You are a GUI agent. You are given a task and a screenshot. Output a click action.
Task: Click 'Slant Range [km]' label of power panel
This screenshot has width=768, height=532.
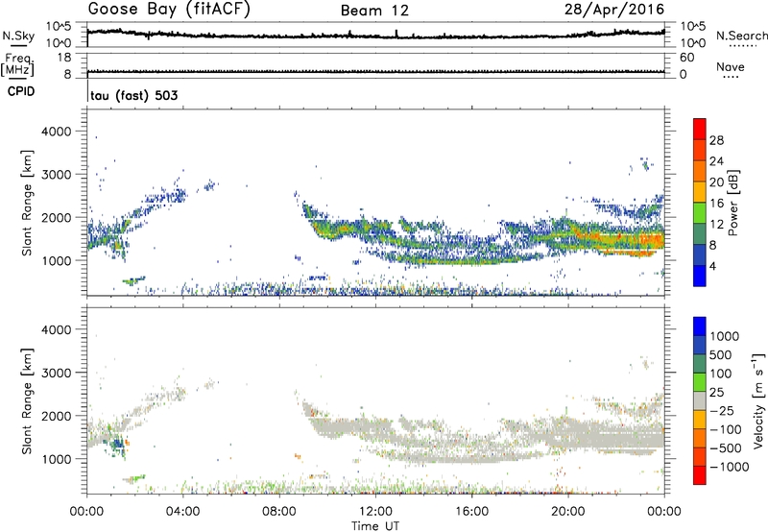point(27,203)
